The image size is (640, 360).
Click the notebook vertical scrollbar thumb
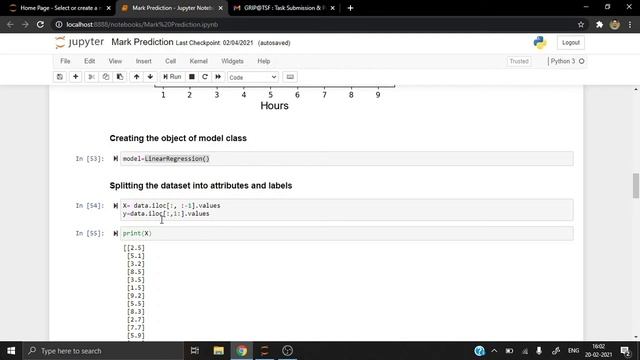pos(636,185)
